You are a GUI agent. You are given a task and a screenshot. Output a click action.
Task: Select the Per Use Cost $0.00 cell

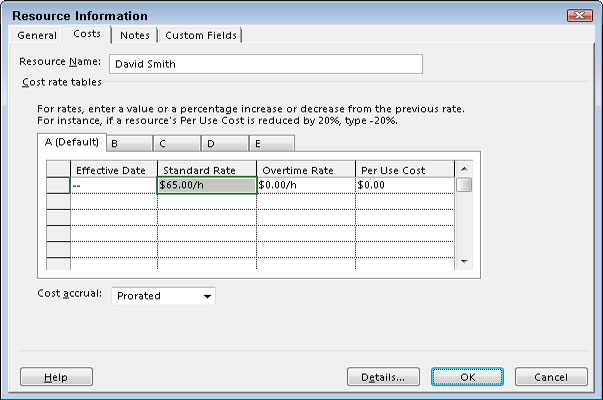click(403, 185)
